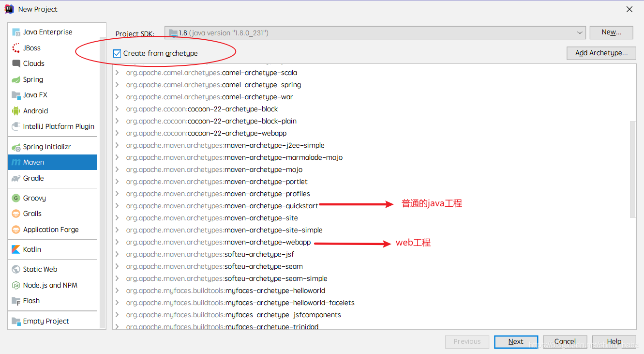The width and height of the screenshot is (644, 354).
Task: Expand myfaces-archetype-helloworld-facelets node
Action: pyautogui.click(x=117, y=303)
